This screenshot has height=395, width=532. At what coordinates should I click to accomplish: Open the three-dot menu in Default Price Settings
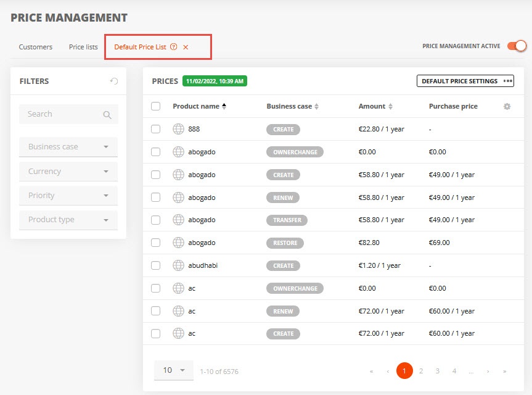pos(507,81)
